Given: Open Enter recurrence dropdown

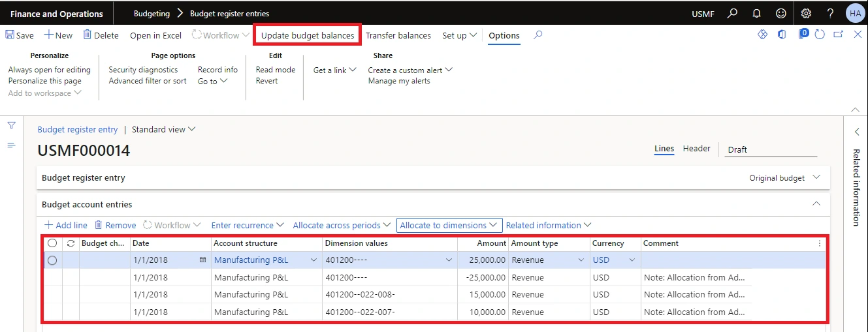Looking at the screenshot, I should click(x=248, y=225).
